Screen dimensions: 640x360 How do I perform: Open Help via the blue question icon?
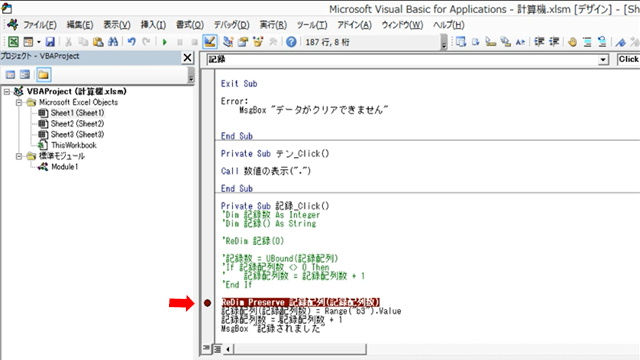[x=291, y=42]
